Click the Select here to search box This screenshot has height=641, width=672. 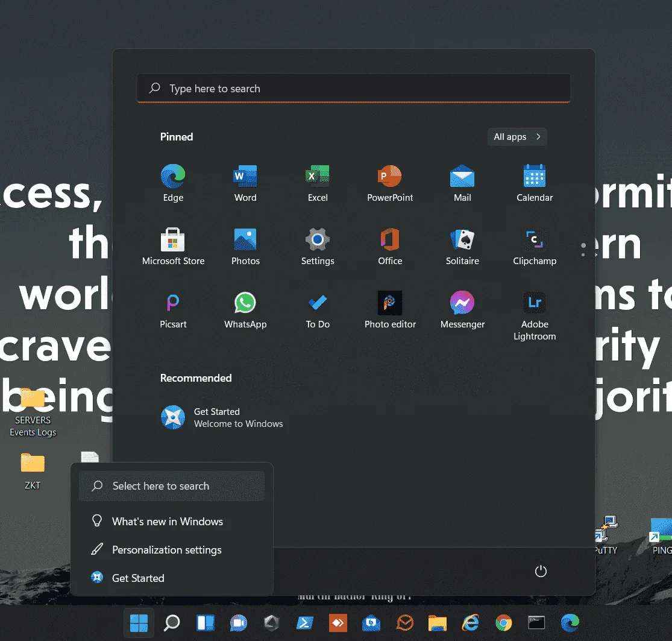[172, 486]
